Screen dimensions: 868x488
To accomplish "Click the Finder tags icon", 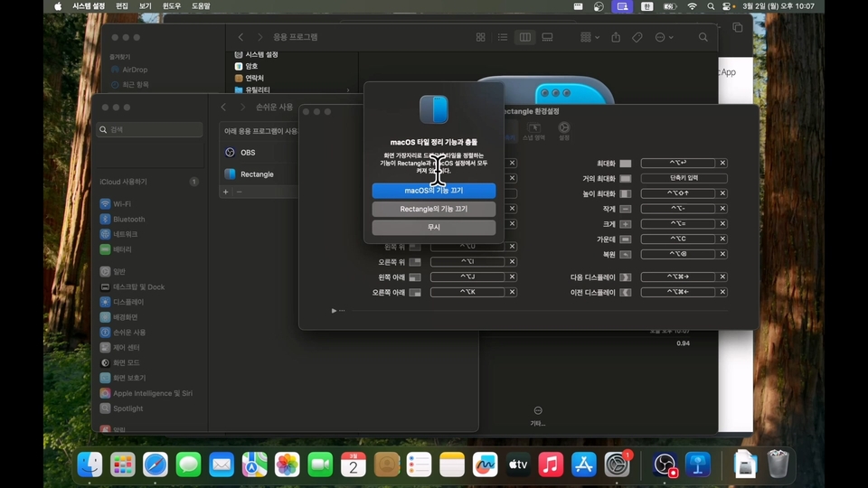I will 637,37.
